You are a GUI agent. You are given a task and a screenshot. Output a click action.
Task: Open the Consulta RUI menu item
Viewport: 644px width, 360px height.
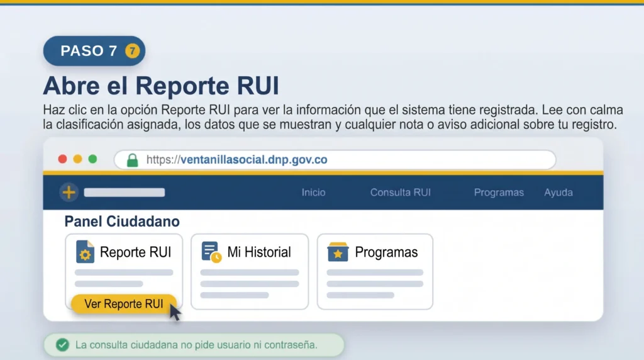coord(401,193)
